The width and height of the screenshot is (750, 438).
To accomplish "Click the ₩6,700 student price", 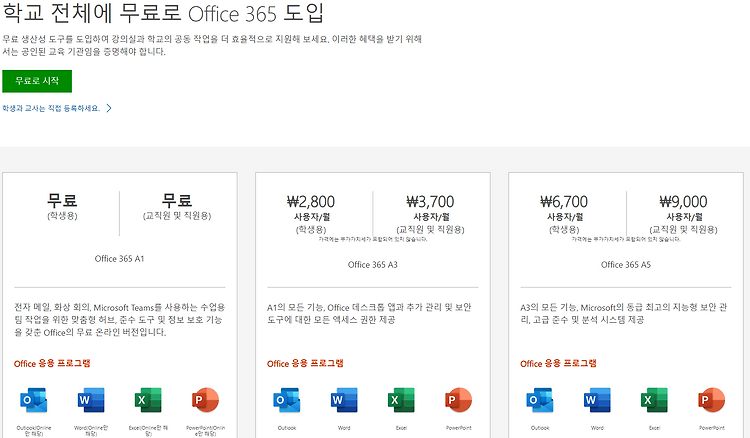I will pyautogui.click(x=564, y=201).
